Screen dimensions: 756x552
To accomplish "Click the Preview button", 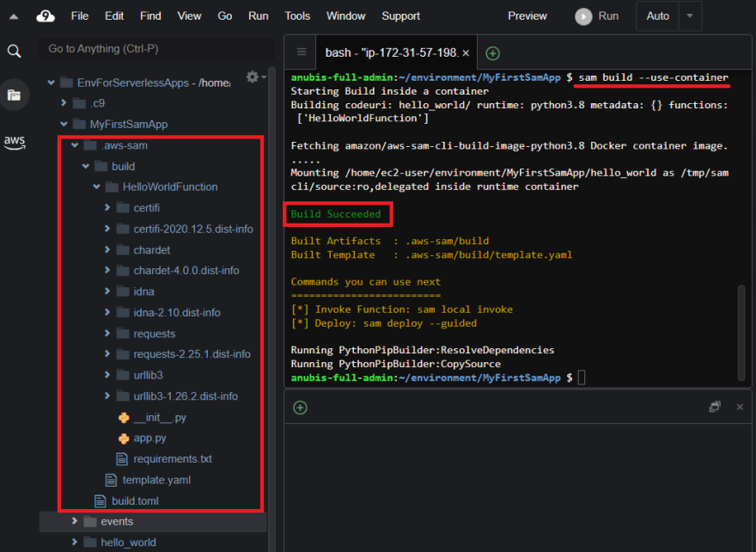I will [x=527, y=16].
